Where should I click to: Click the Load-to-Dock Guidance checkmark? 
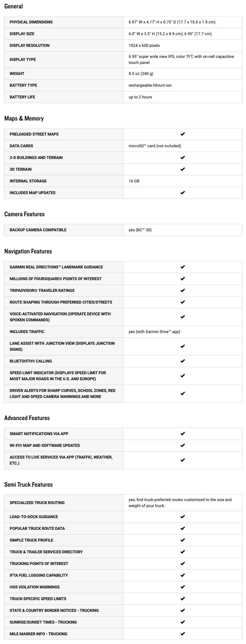182,517
